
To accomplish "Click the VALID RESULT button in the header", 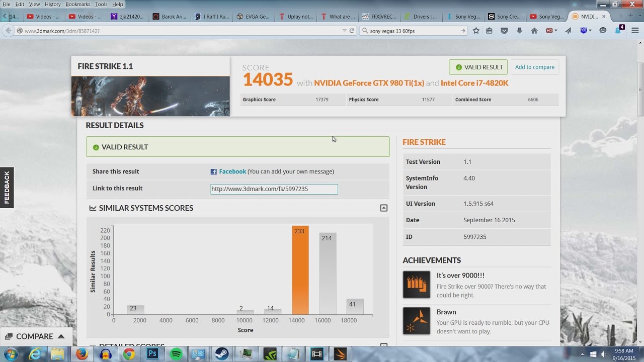I will coord(478,67).
